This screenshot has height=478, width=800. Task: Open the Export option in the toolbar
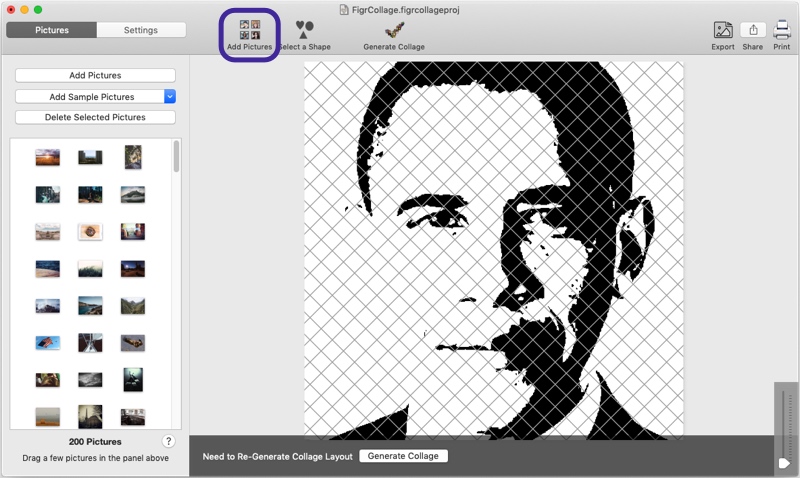[x=722, y=35]
